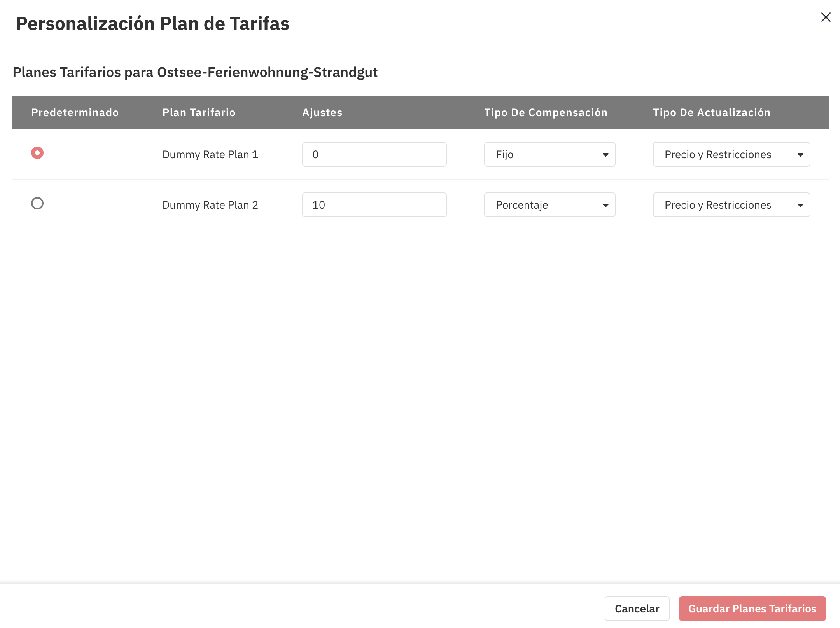Expand update type dropdown for Rate Plan 2
Image resolution: width=840 pixels, height=628 pixels.
[x=731, y=205]
